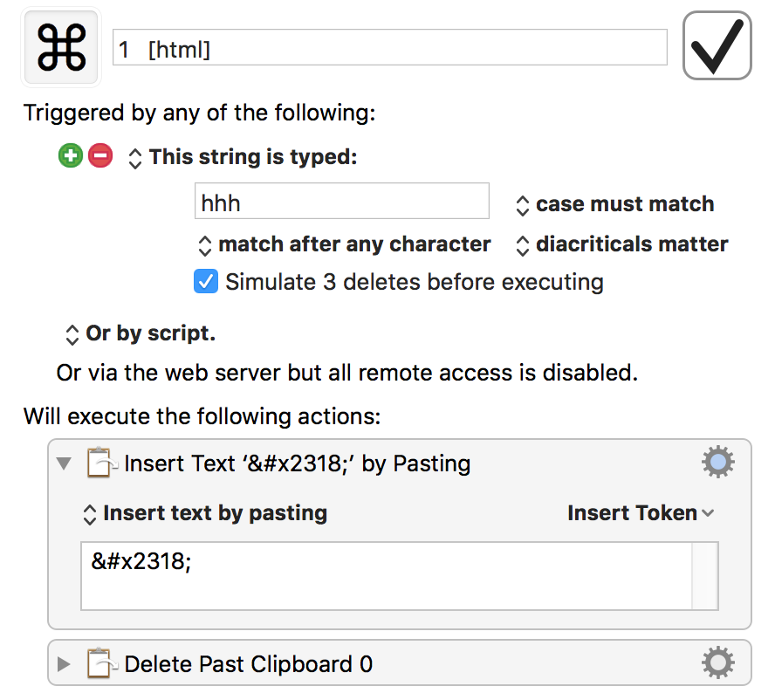
Task: Open the 'Or by script' popup
Action: point(141,333)
